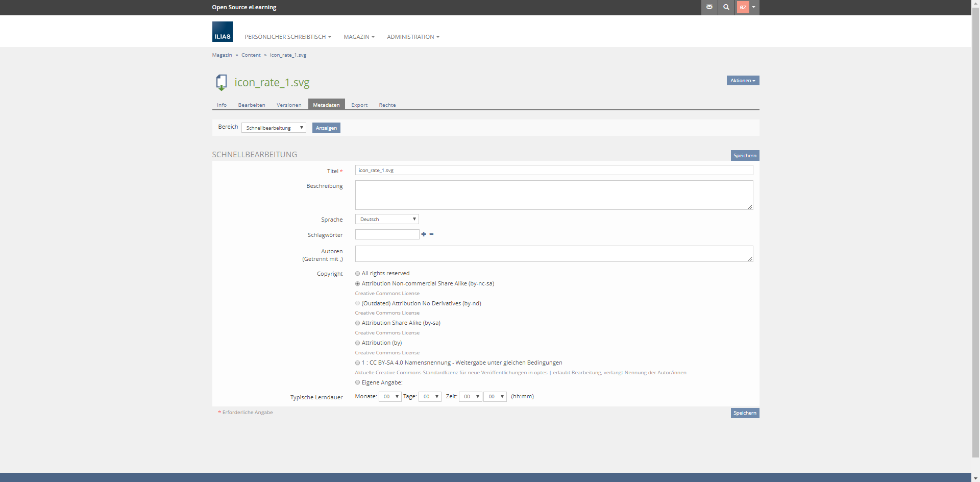Click the top Speichern button
Viewport: 980px width, 482px height.
click(745, 156)
